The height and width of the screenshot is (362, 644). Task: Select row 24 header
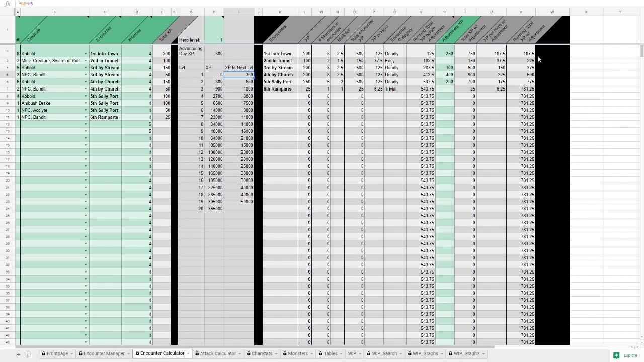point(8,209)
